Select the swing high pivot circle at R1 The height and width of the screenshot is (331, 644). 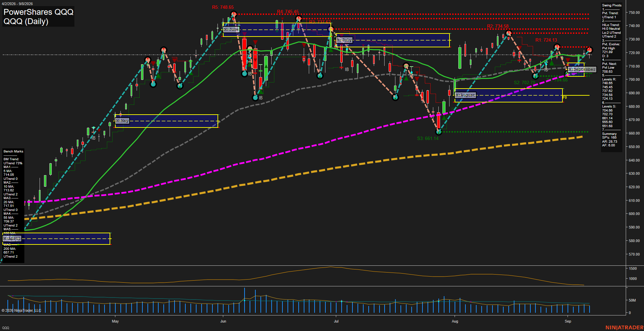click(x=557, y=47)
